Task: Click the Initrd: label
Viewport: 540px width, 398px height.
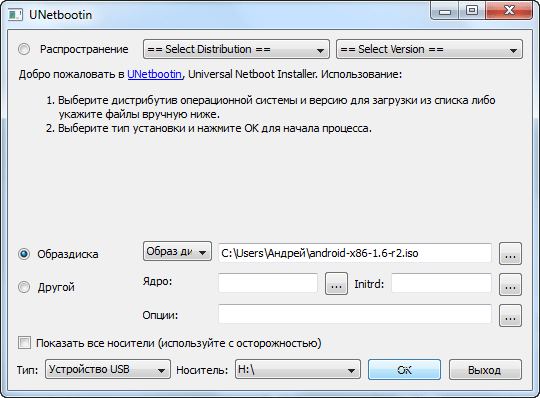Action: pyautogui.click(x=369, y=284)
